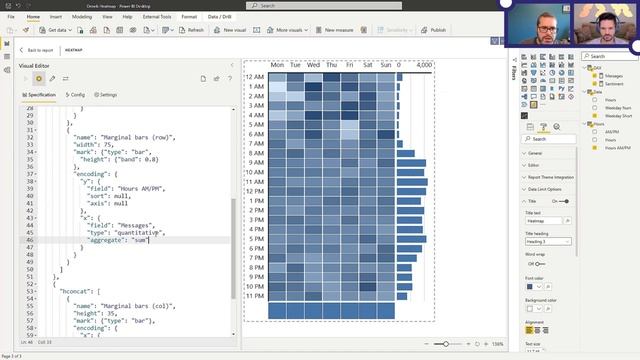Open the Data / Drill ribbon tab
Image resolution: width=640 pixels, height=360 pixels.
click(x=220, y=17)
